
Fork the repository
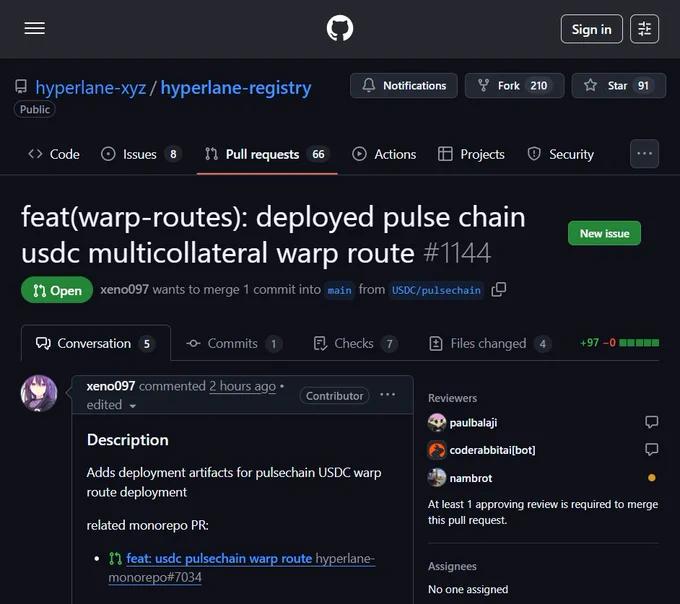(514, 85)
